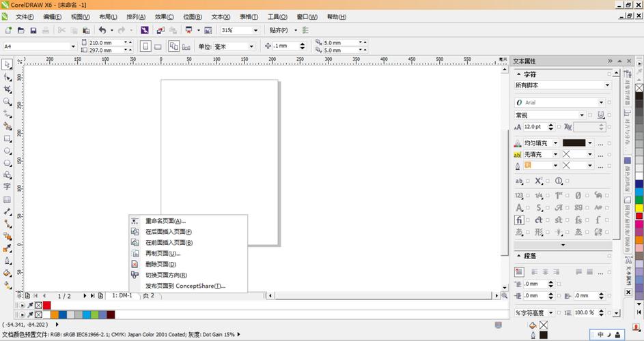Open the A4 page size dropdown
The image size is (644, 341).
pos(73,47)
